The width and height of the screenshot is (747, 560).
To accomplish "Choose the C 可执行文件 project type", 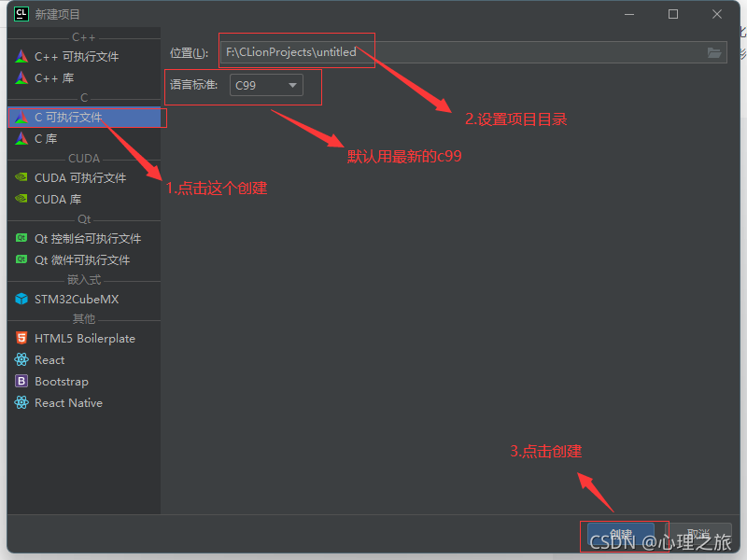I will (x=84, y=118).
